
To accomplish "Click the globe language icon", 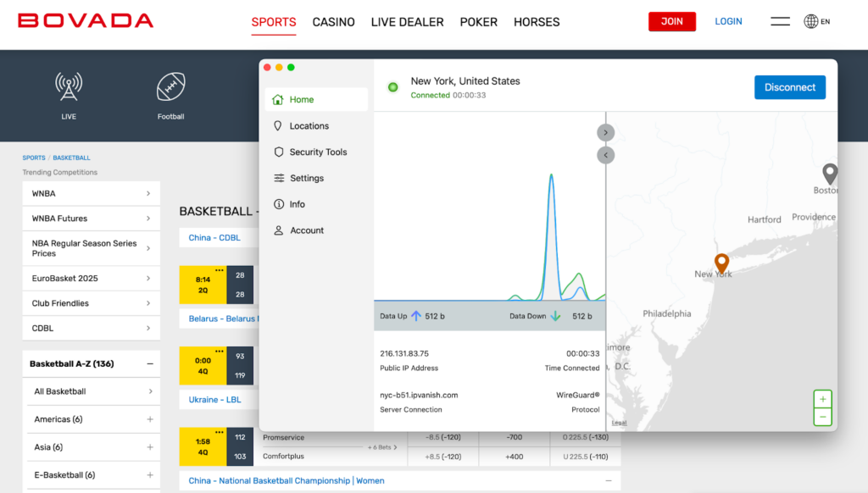I will [811, 21].
